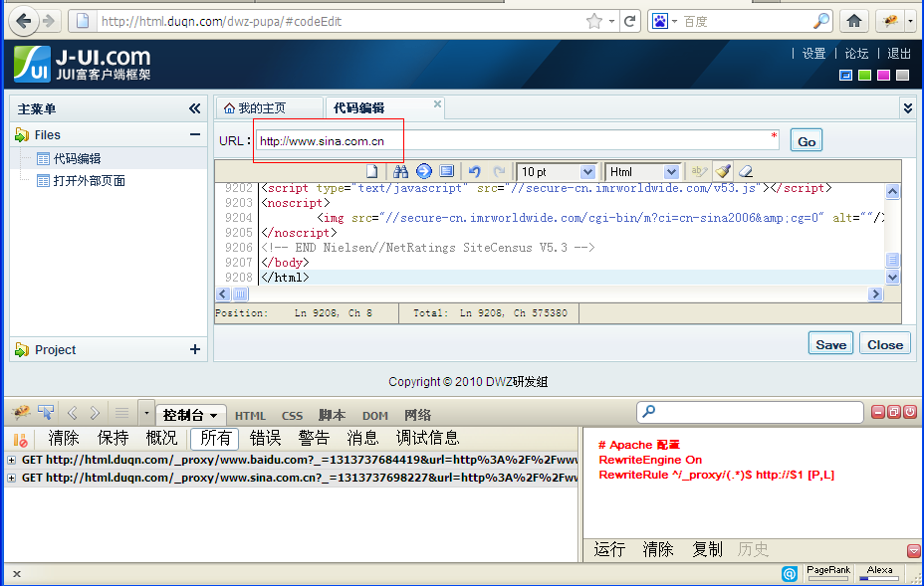
Task: Toggle break on all errors icon
Action: (21, 440)
